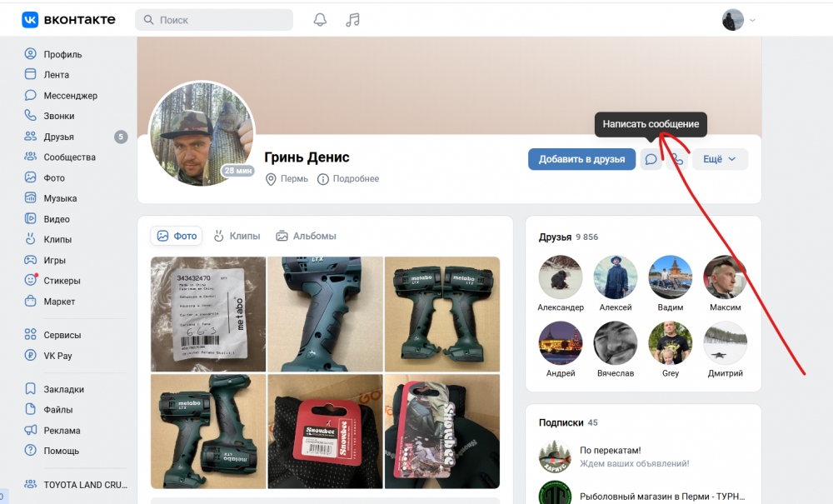Open VK Pay in sidebar

pos(57,356)
